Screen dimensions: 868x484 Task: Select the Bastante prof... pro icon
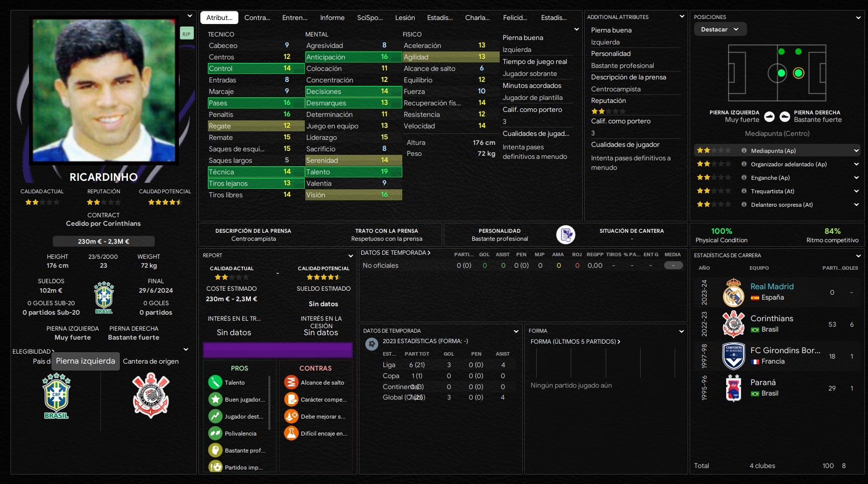(215, 451)
